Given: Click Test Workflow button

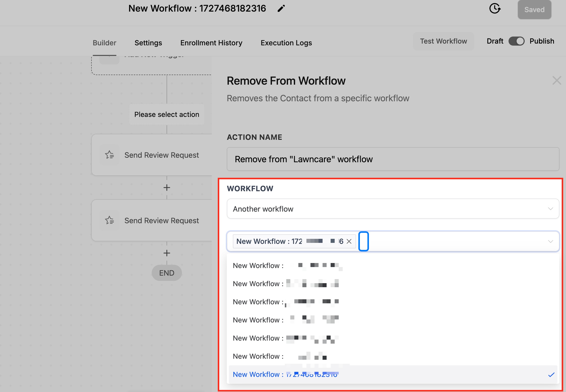Looking at the screenshot, I should (x=443, y=41).
